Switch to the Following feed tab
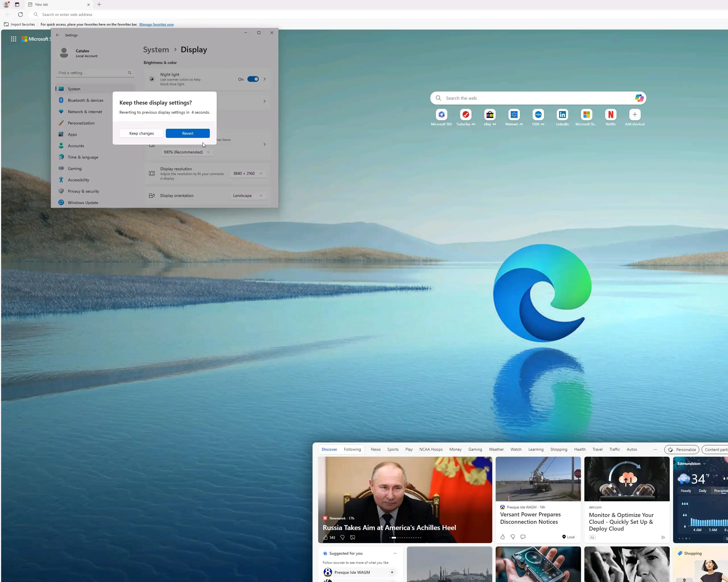728x582 pixels. tap(352, 449)
